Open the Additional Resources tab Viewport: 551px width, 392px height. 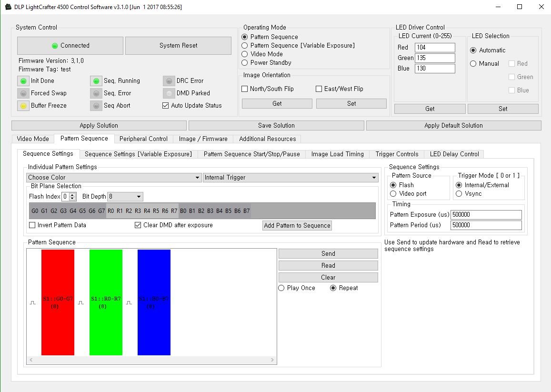(x=268, y=139)
